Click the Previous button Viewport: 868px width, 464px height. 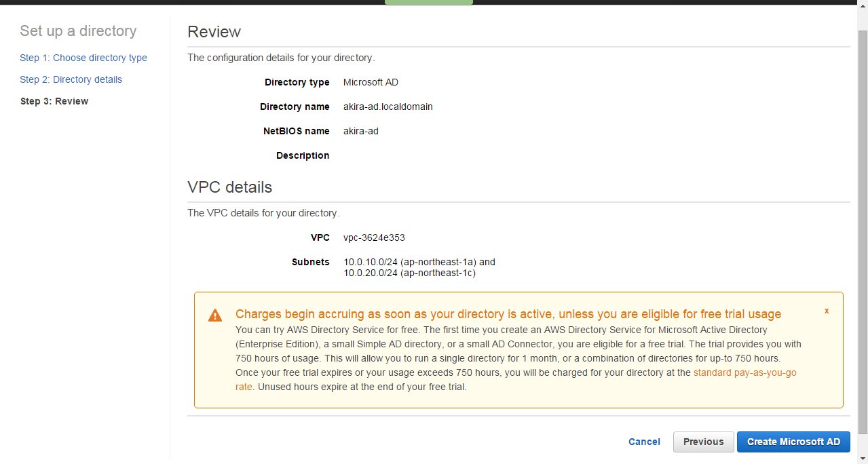pyautogui.click(x=703, y=442)
